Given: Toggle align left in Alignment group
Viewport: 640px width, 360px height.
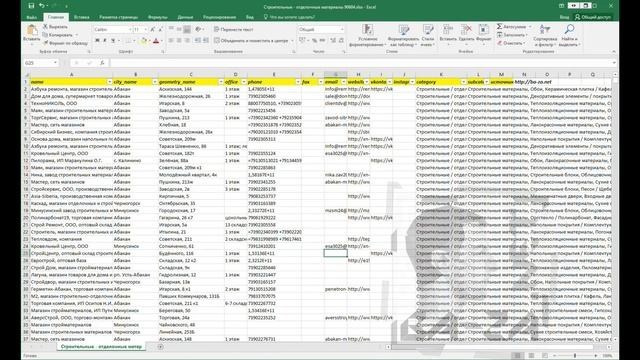Looking at the screenshot, I should (171, 40).
